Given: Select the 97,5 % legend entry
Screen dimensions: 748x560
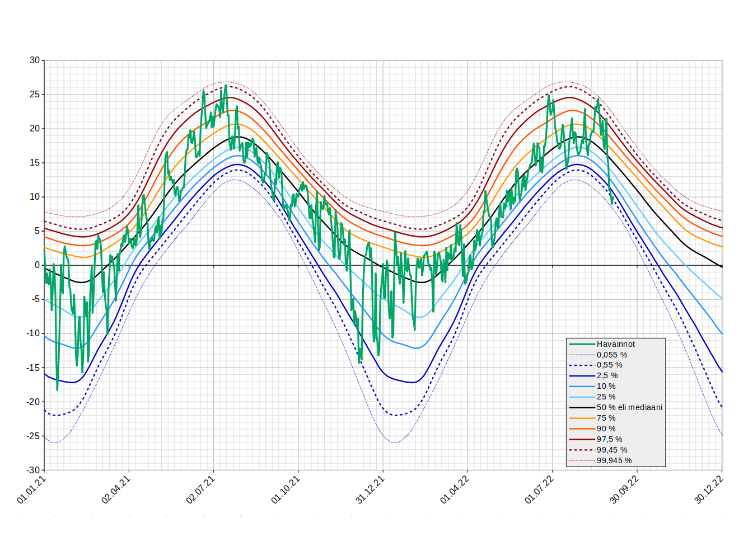Looking at the screenshot, I should coord(609,440).
